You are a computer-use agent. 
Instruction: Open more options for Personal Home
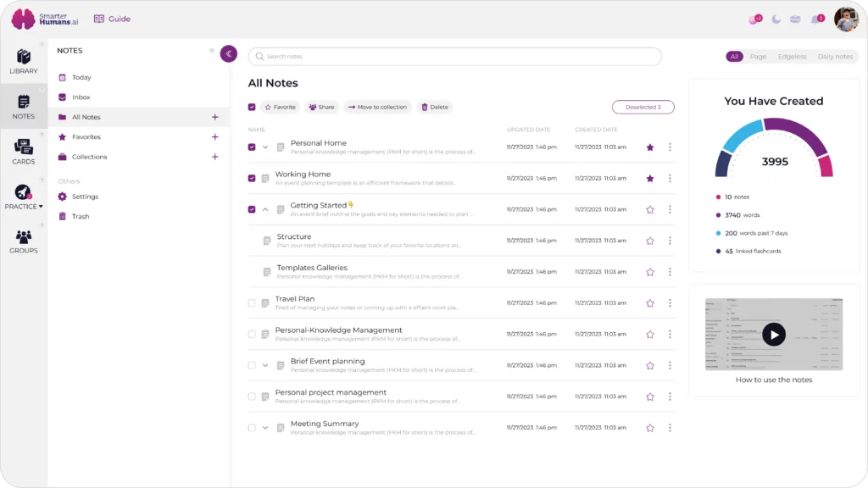coord(670,147)
